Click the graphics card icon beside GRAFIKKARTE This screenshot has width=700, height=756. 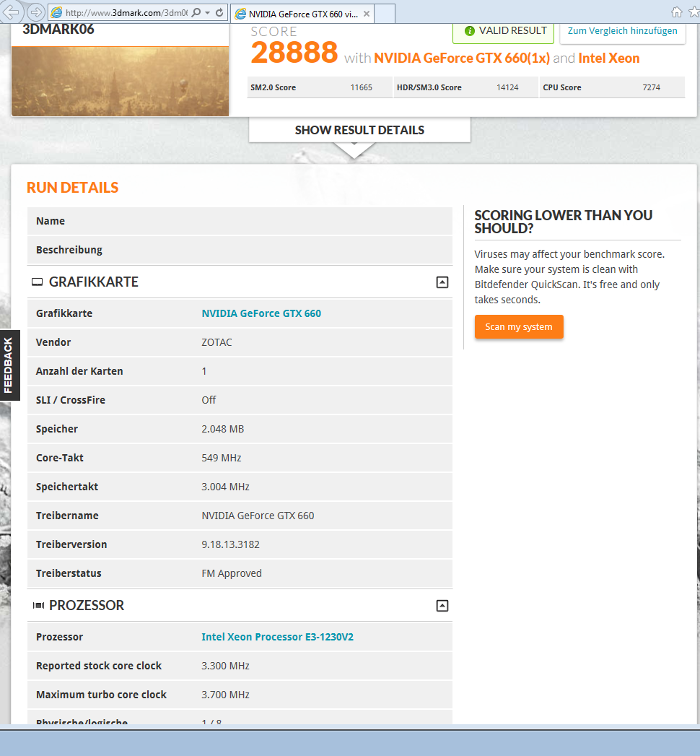(x=37, y=282)
